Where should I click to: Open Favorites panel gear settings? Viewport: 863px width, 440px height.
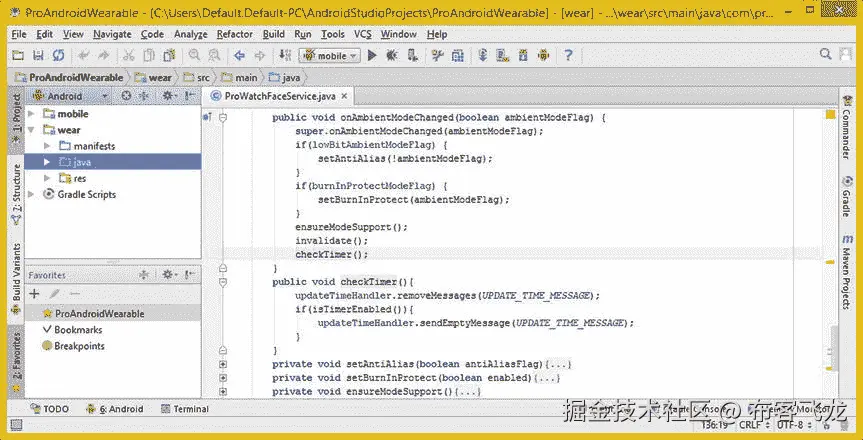(169, 274)
